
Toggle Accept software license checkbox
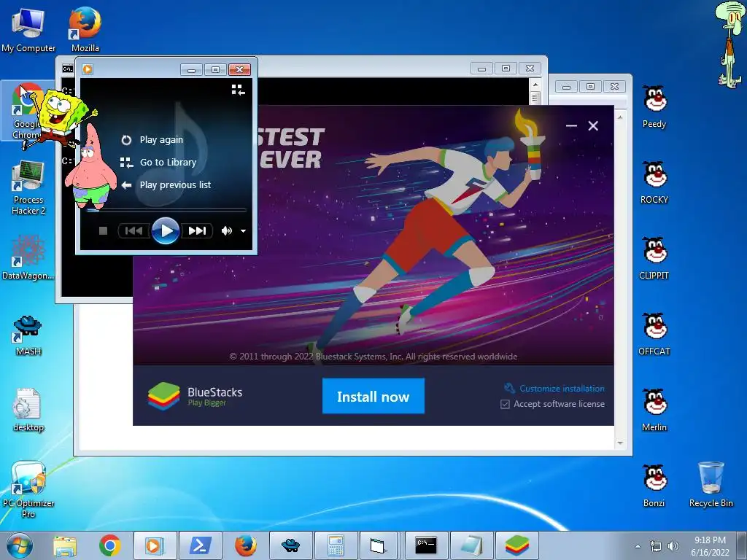click(505, 404)
